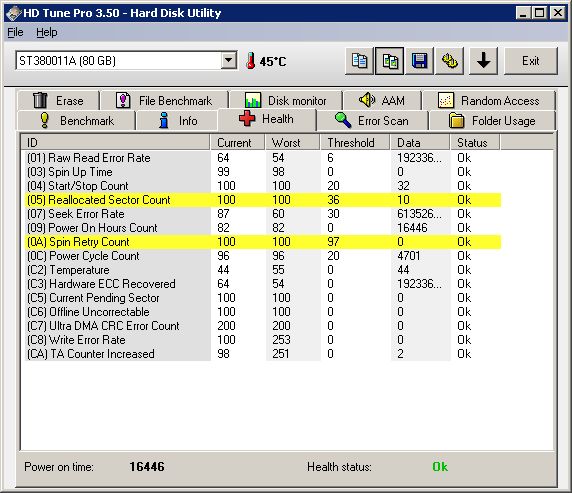Select the Spin Retry Count row
572x493 pixels.
263,242
